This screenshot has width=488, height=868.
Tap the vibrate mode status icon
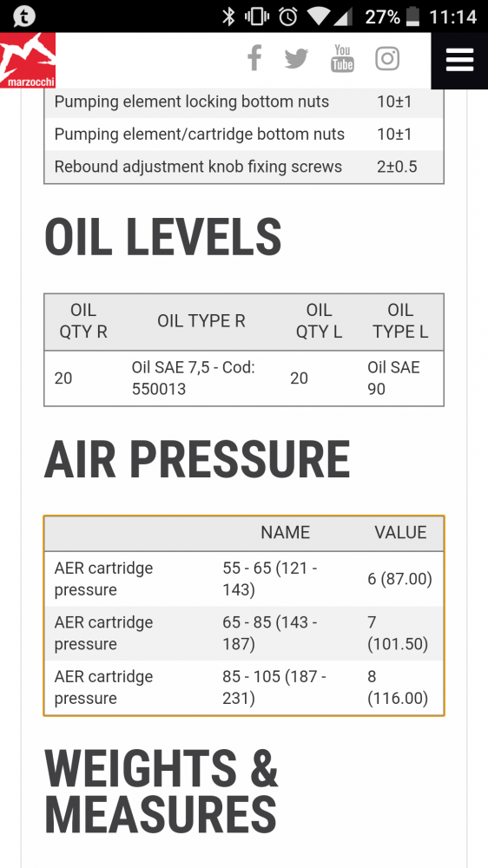(x=257, y=16)
